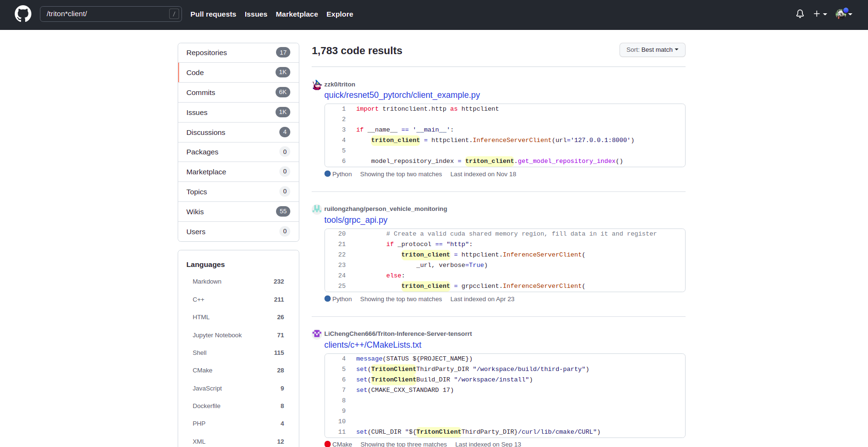This screenshot has height=447, width=868.
Task: Select Code results filter
Action: click(238, 73)
